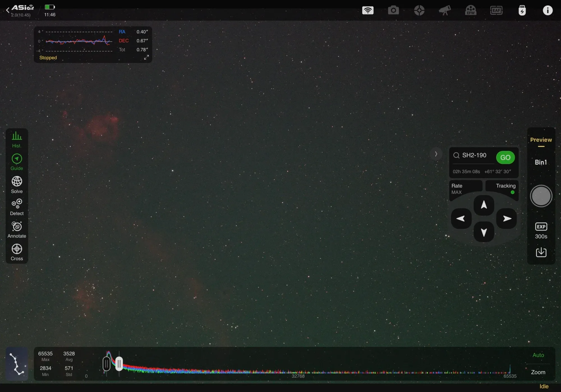Open the Annotate tool
Screen dimensions: 561x392
pos(17,230)
